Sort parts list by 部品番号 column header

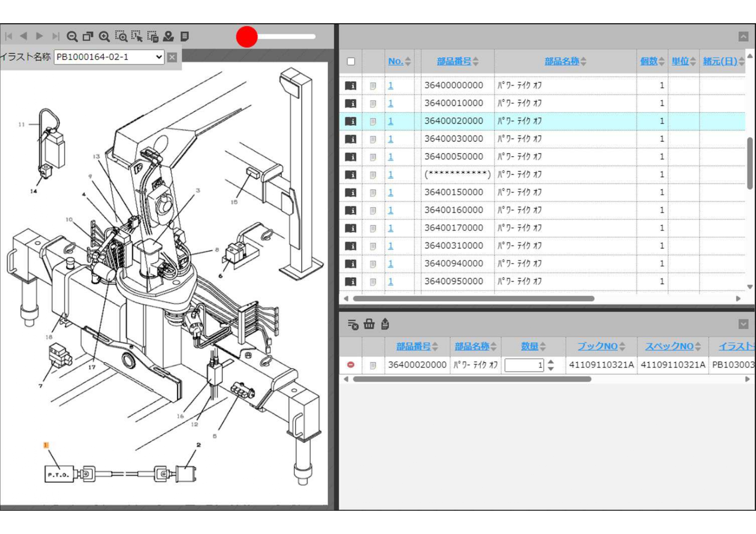pyautogui.click(x=454, y=62)
